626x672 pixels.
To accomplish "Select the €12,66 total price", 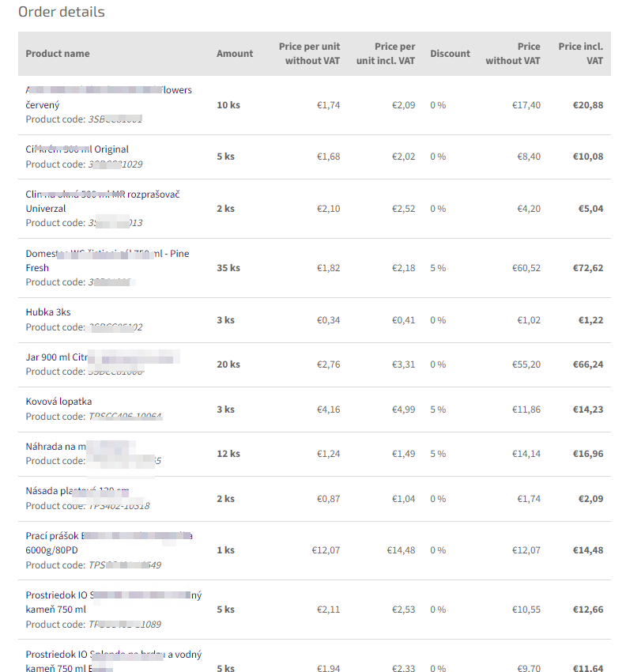I will click(x=588, y=610).
